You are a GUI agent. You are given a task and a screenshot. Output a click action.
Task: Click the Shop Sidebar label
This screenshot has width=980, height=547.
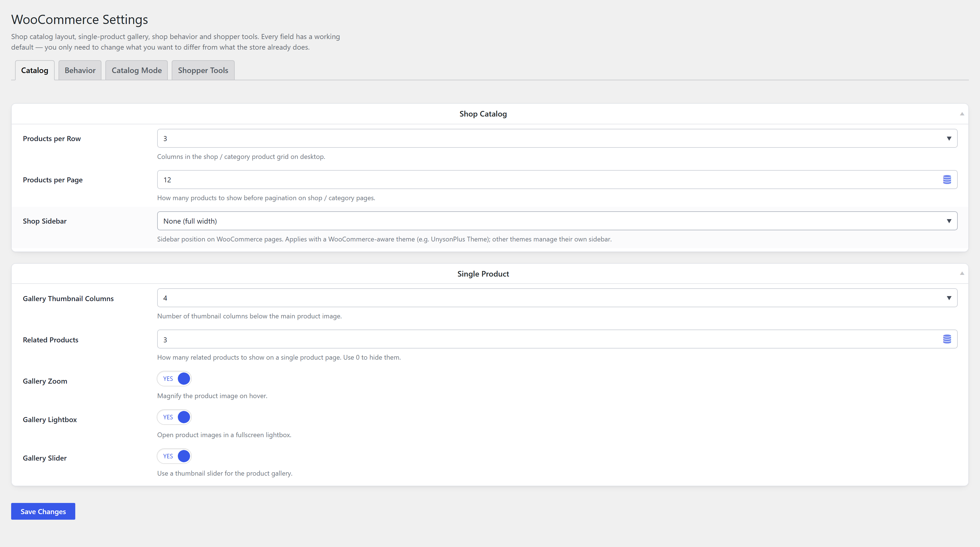[x=45, y=221]
